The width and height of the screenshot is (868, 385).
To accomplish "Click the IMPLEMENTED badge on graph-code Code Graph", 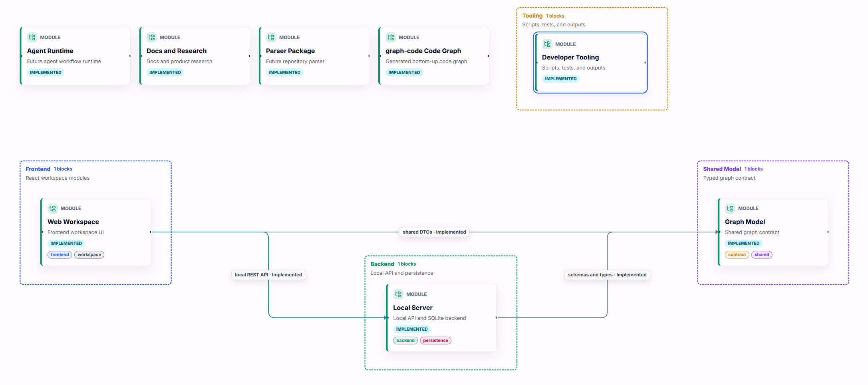I will [x=404, y=72].
